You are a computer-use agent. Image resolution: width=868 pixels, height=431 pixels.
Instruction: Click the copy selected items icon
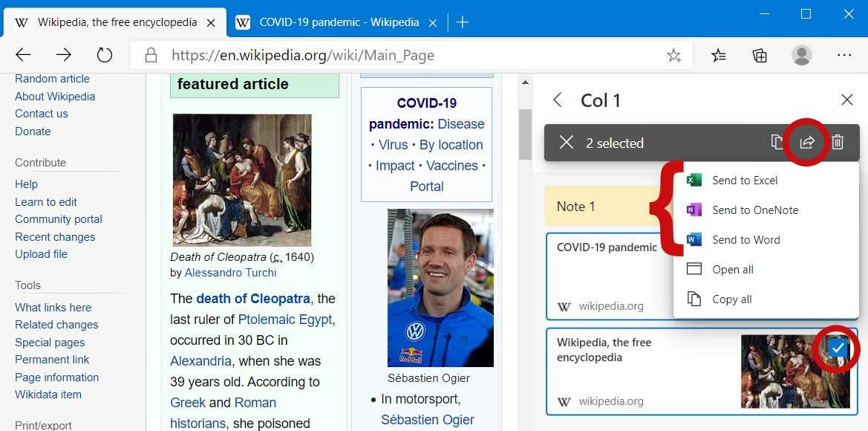coord(777,143)
